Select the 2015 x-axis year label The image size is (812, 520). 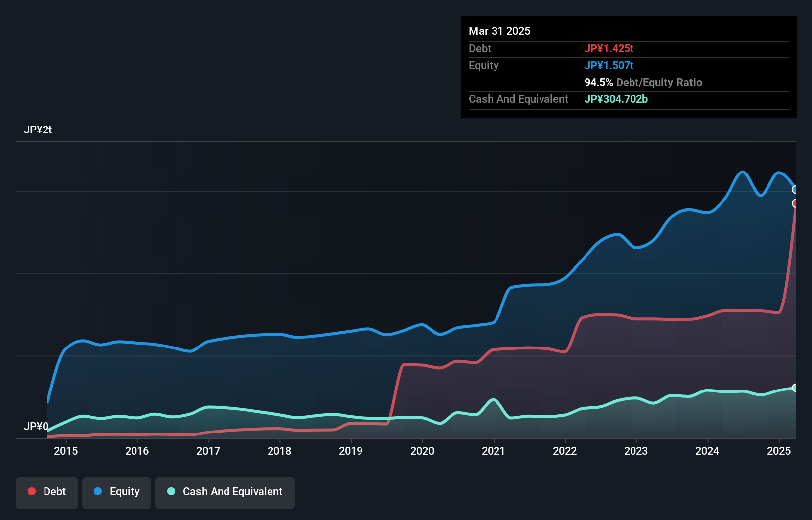(66, 451)
